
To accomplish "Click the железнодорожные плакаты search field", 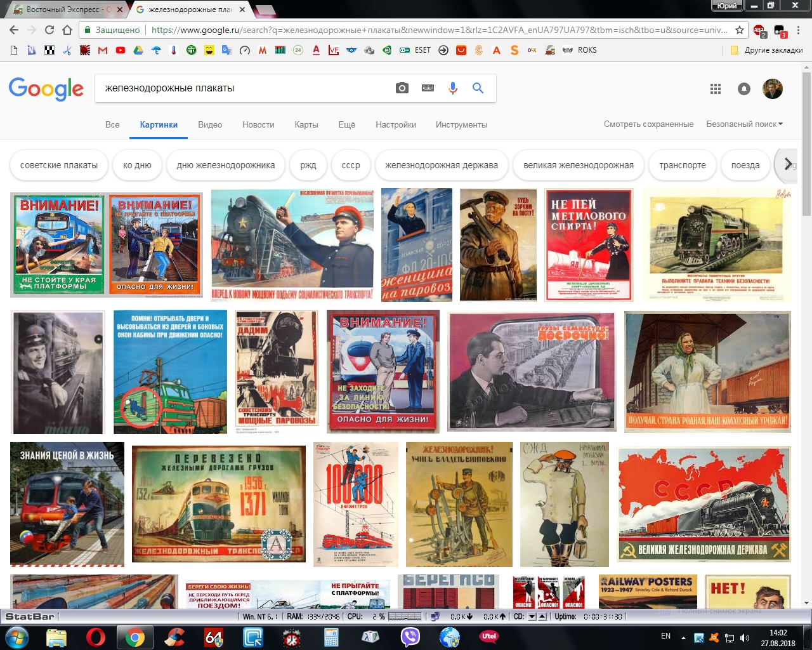I will pyautogui.click(x=244, y=88).
